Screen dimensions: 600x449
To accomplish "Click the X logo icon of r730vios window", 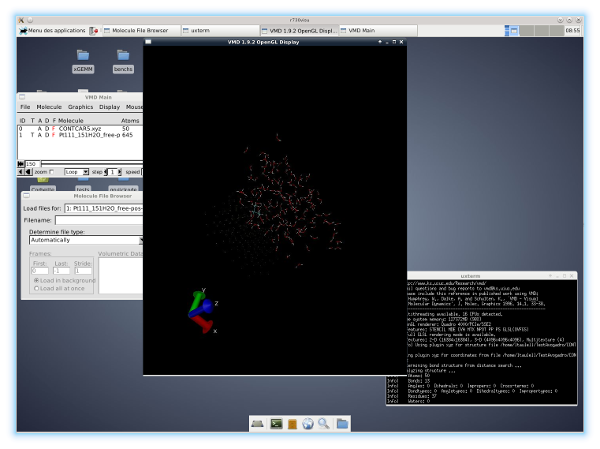I will pyautogui.click(x=21, y=20).
